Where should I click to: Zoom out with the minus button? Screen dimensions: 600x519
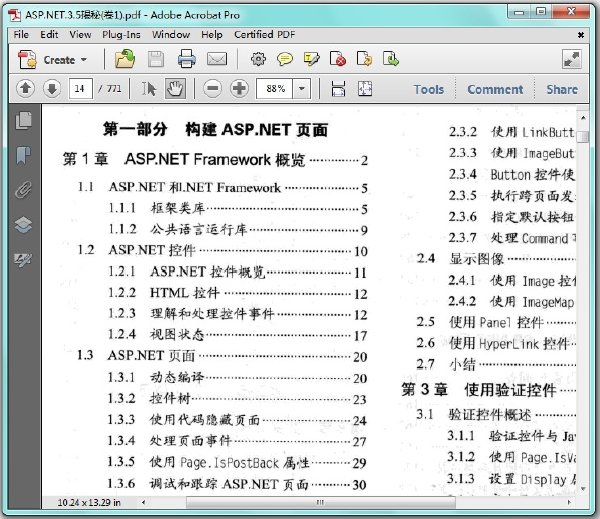[x=213, y=89]
